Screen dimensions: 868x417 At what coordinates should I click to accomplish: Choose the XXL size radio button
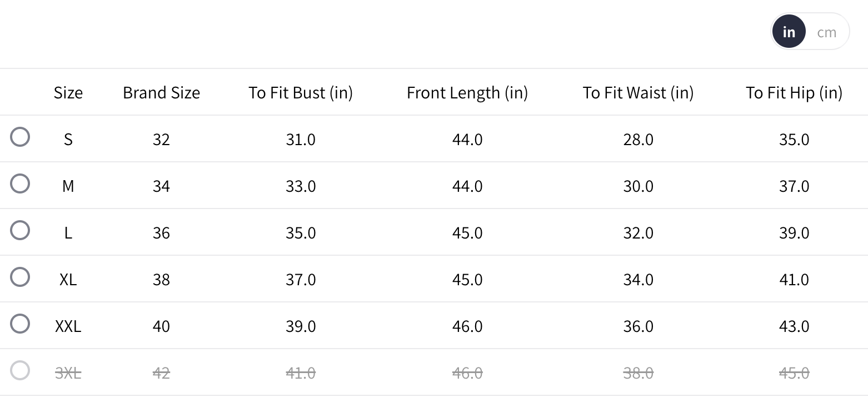[x=20, y=324]
